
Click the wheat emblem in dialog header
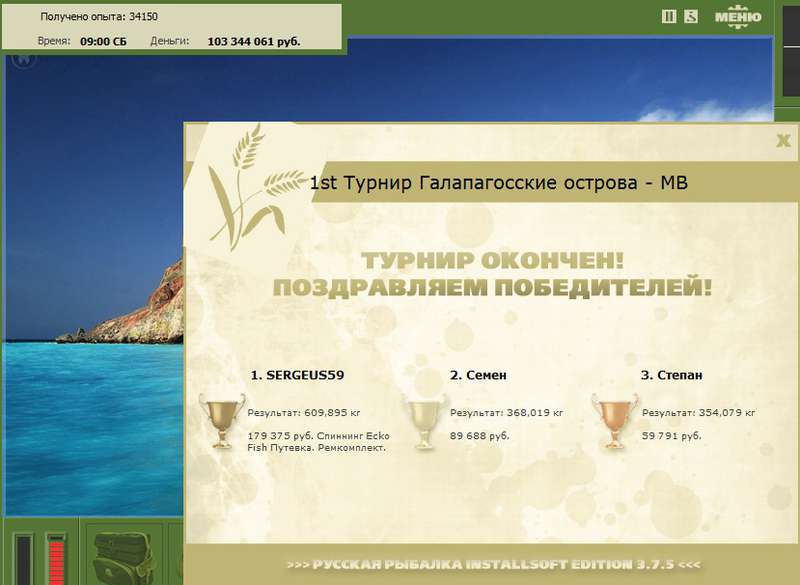click(x=255, y=187)
